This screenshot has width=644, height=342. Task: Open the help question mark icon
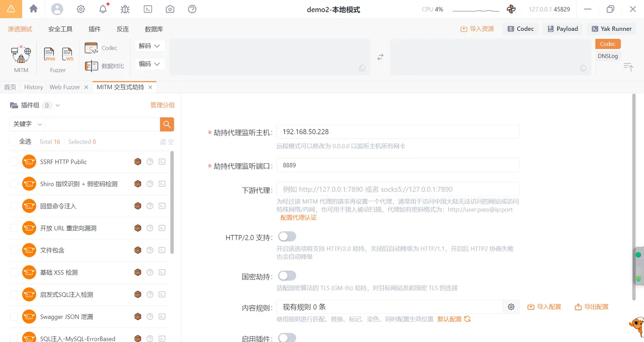[192, 9]
